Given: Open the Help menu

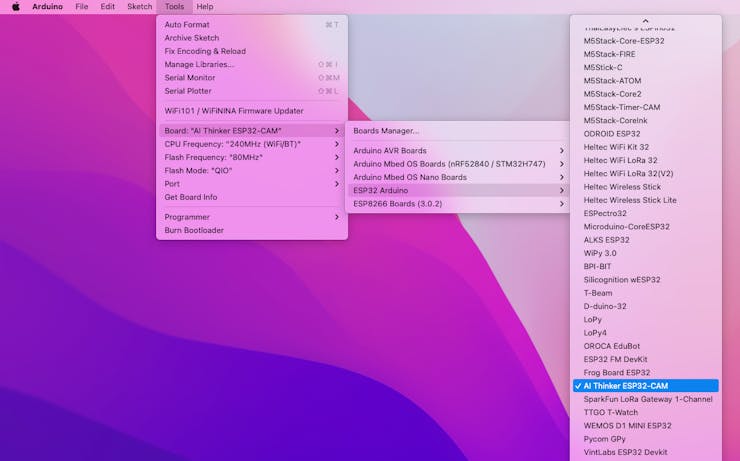Looking at the screenshot, I should point(205,7).
